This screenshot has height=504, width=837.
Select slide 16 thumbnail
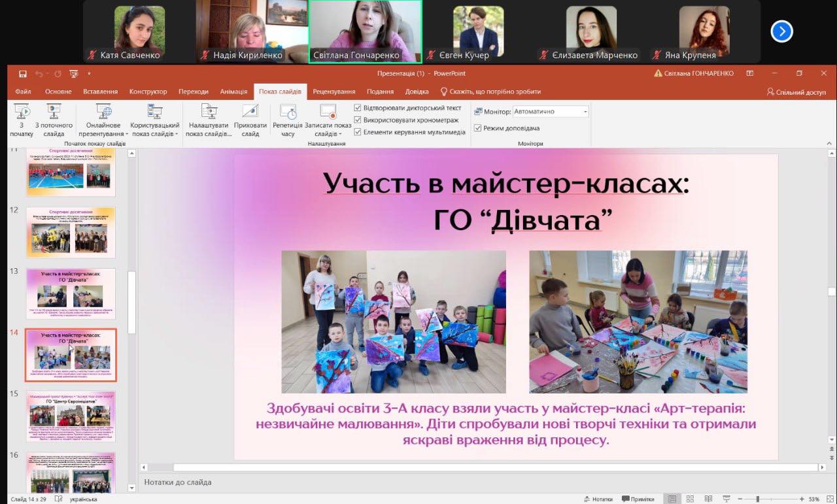point(71,472)
